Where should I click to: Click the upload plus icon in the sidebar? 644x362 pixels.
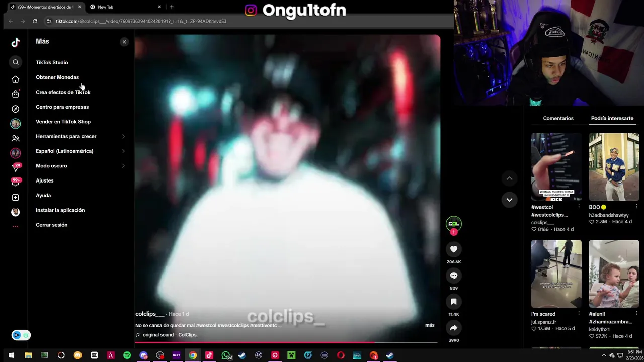pos(16,198)
